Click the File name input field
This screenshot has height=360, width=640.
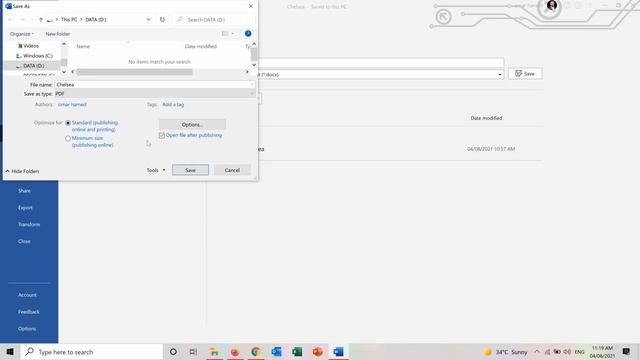155,84
